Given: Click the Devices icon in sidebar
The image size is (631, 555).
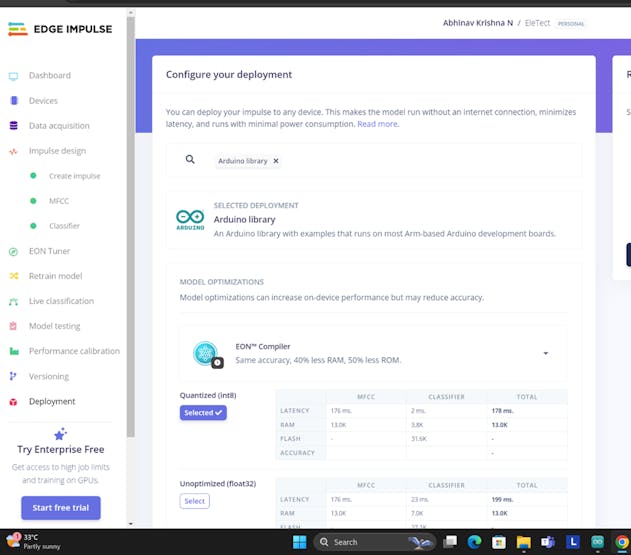Looking at the screenshot, I should click(x=14, y=101).
